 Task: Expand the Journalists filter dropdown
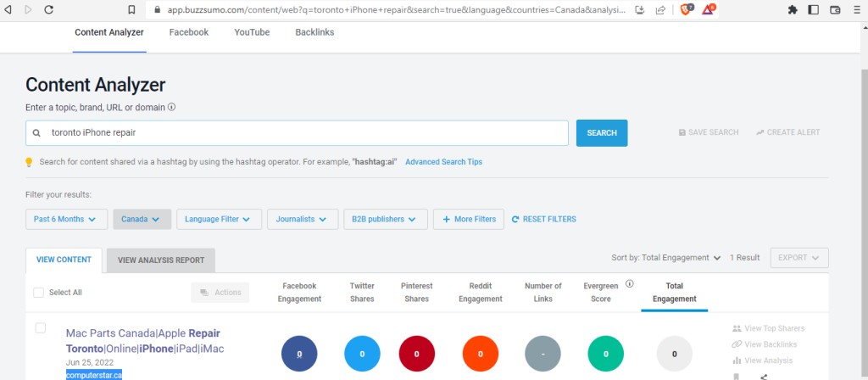303,219
